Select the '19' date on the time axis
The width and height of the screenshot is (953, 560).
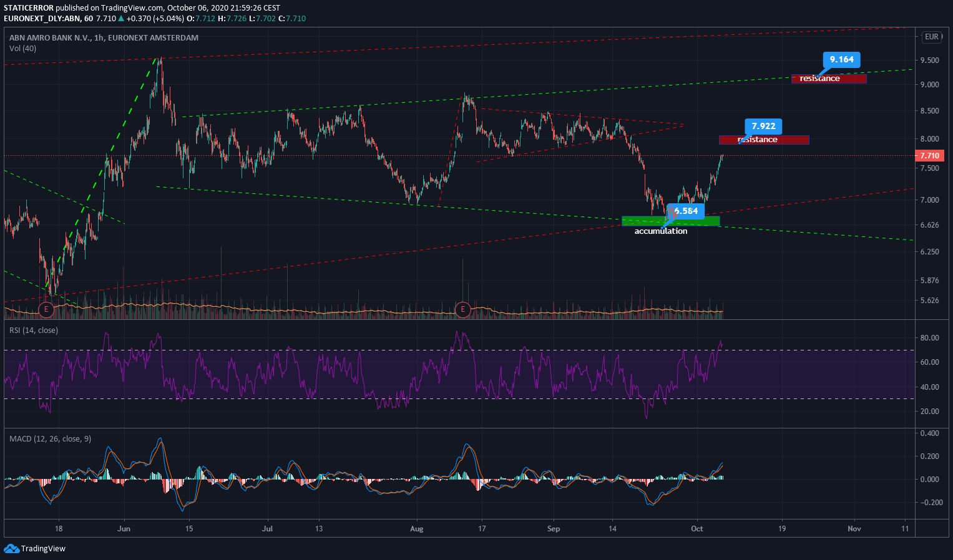pos(782,529)
